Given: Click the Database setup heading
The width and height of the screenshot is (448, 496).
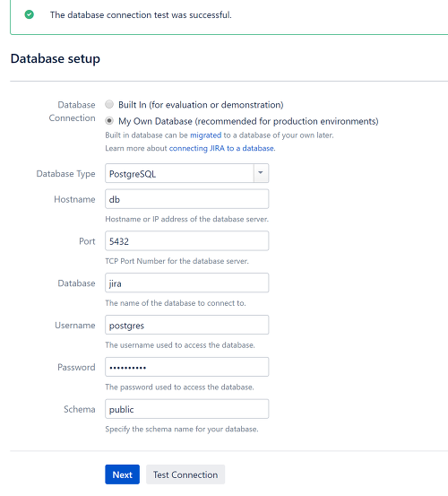Looking at the screenshot, I should coord(56,58).
